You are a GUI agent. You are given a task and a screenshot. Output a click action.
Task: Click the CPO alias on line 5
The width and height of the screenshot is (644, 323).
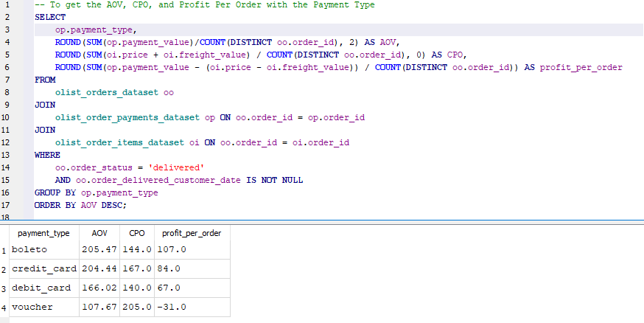pyautogui.click(x=455, y=55)
